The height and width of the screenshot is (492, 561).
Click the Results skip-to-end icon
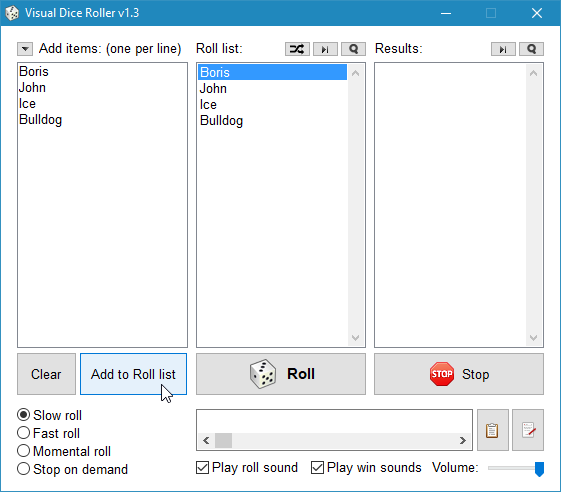(503, 49)
